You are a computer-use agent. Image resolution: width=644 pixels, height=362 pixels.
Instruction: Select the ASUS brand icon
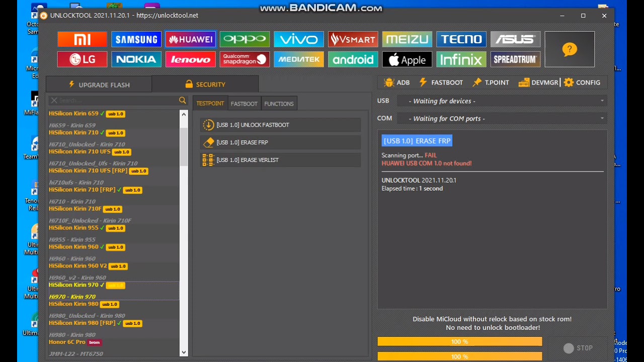tap(515, 39)
